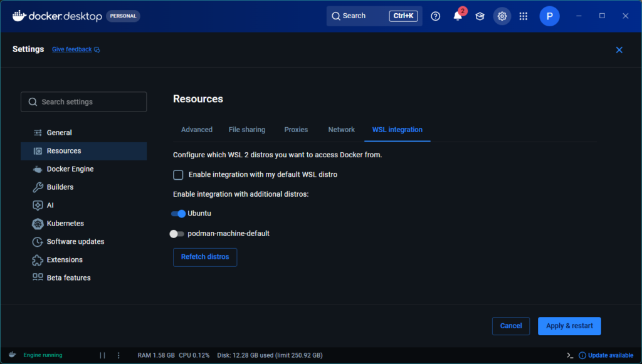Click the General sliders icon
The height and width of the screenshot is (364, 642).
38,133
